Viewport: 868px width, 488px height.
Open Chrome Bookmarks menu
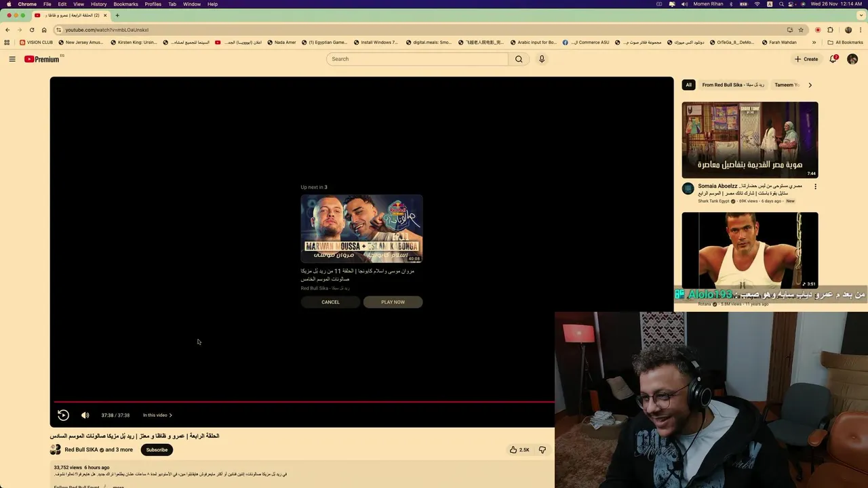(x=125, y=4)
